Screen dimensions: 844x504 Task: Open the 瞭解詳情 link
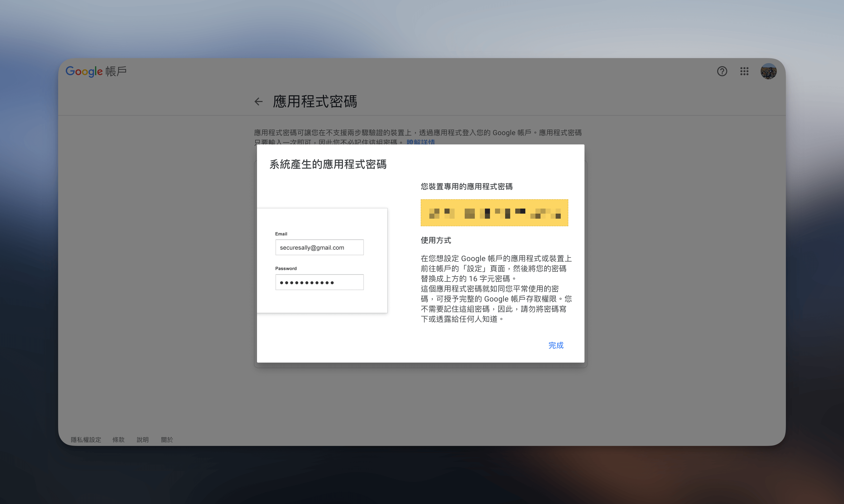[421, 142]
